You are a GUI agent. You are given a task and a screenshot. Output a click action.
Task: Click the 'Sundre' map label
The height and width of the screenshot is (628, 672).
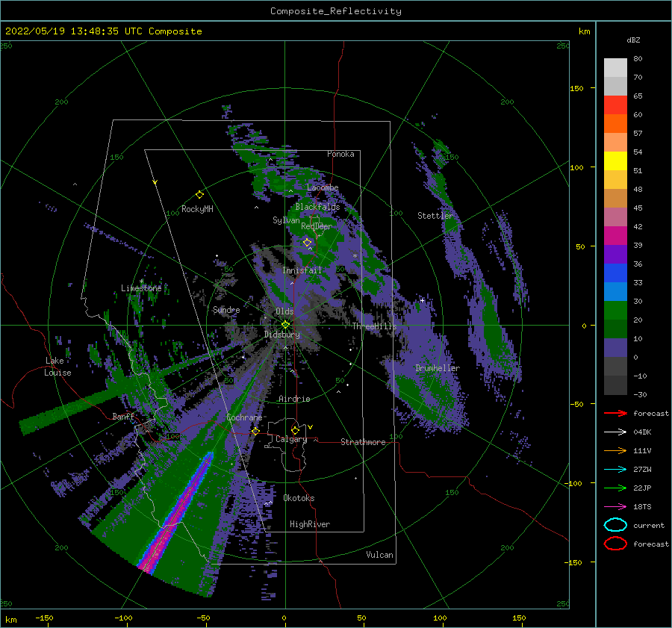(226, 309)
